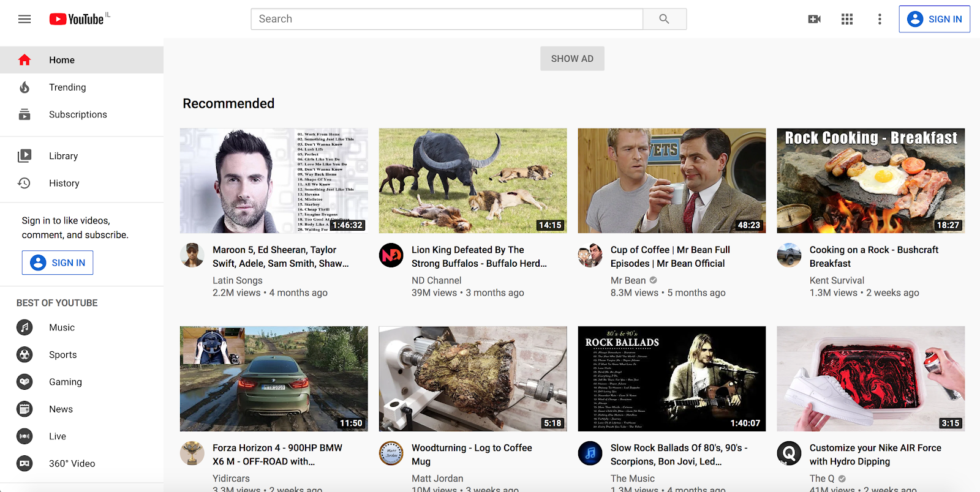Open the Latin Songs channel link
980x492 pixels.
click(x=238, y=280)
